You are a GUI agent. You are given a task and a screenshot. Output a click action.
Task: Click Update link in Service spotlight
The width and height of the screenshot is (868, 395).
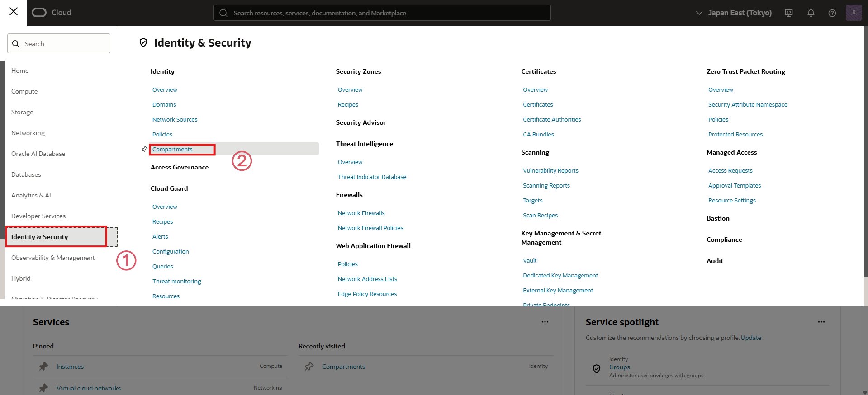pos(751,338)
